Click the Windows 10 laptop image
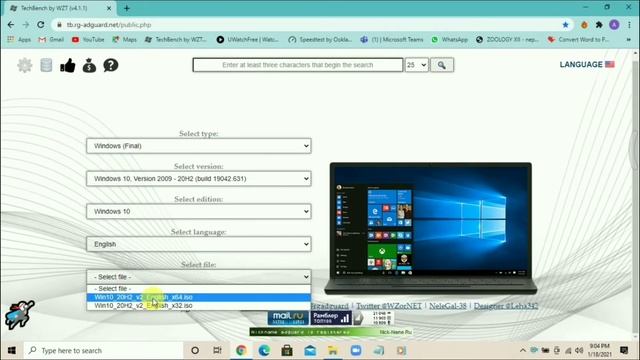The image size is (640, 360). (431, 228)
